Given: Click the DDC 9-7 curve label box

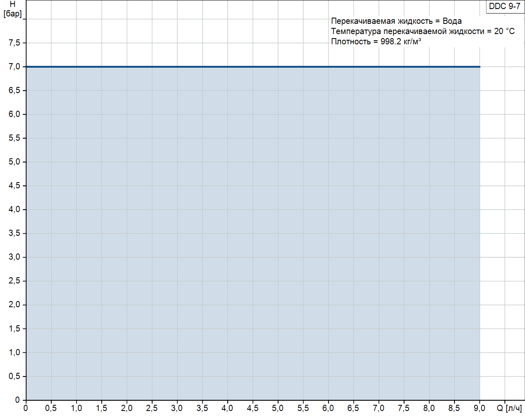Looking at the screenshot, I should tap(504, 7).
